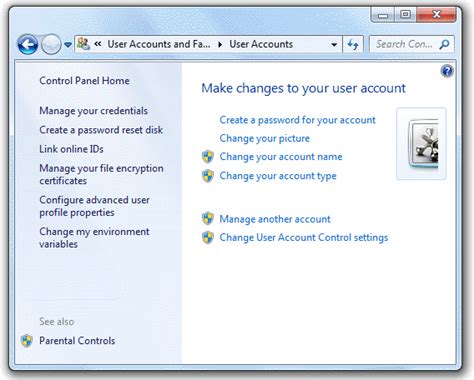Click Manage another account
Screen dimensions: 474x380
(x=275, y=219)
